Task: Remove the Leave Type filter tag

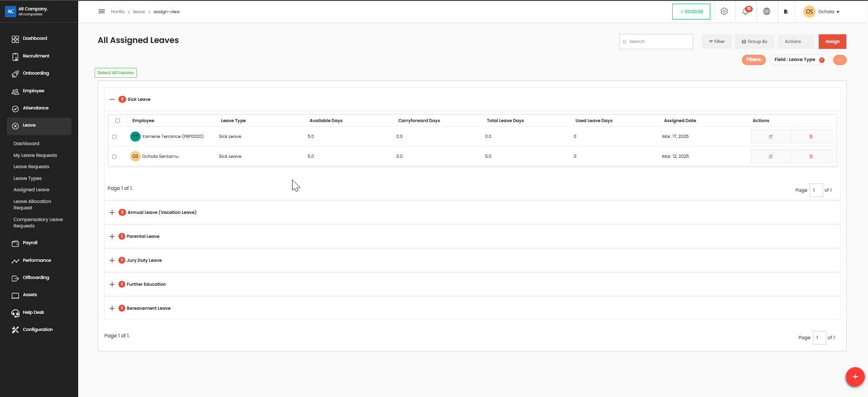Action: pyautogui.click(x=822, y=60)
